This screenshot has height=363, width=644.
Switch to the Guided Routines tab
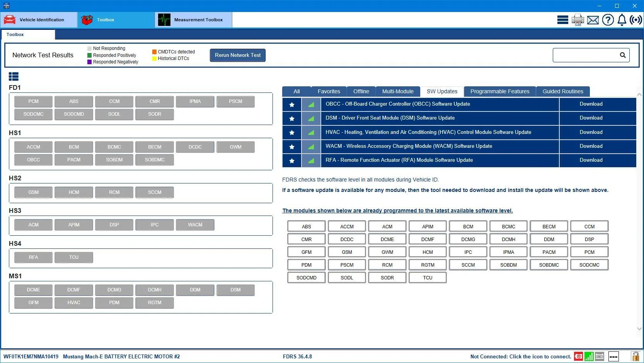(x=563, y=91)
